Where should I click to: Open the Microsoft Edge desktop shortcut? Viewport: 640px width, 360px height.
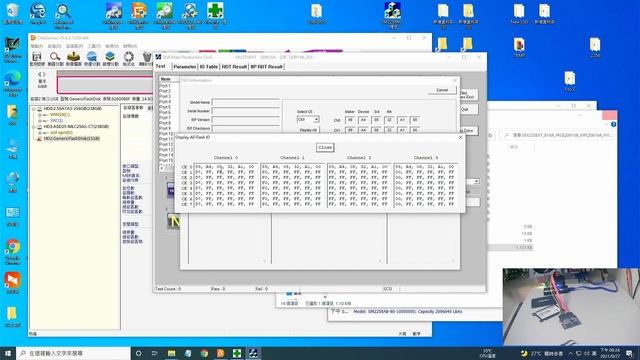pos(13,84)
